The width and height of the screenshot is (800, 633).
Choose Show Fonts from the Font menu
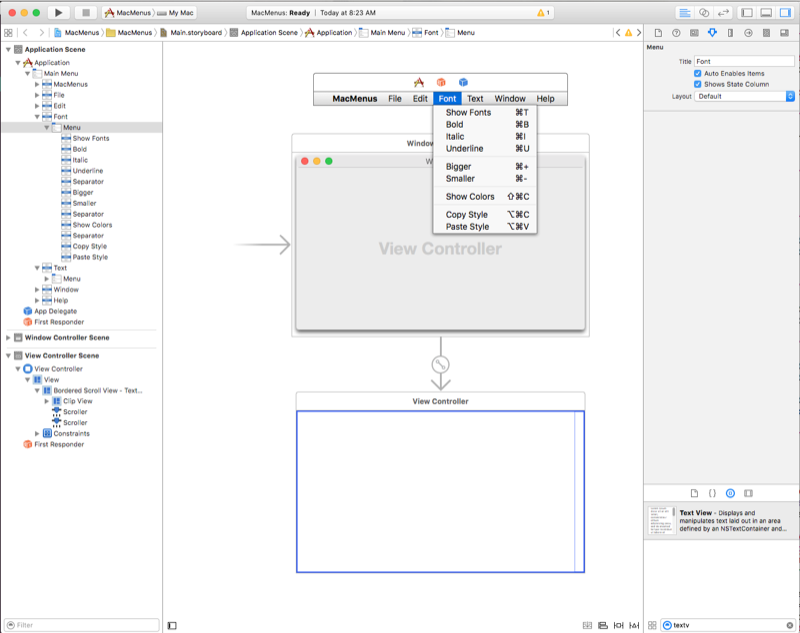coord(467,114)
